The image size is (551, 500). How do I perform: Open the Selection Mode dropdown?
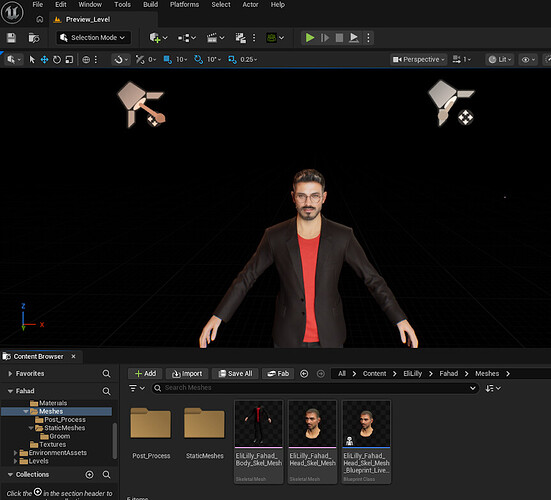93,38
